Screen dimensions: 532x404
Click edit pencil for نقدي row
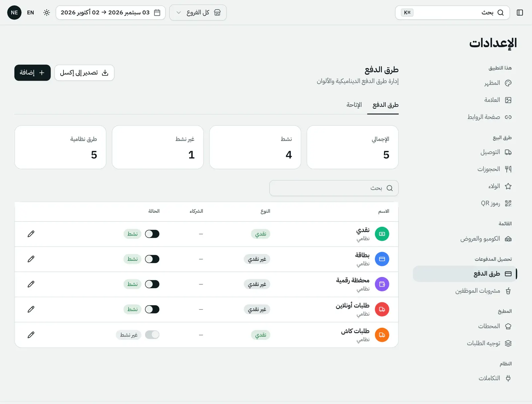pos(31,234)
